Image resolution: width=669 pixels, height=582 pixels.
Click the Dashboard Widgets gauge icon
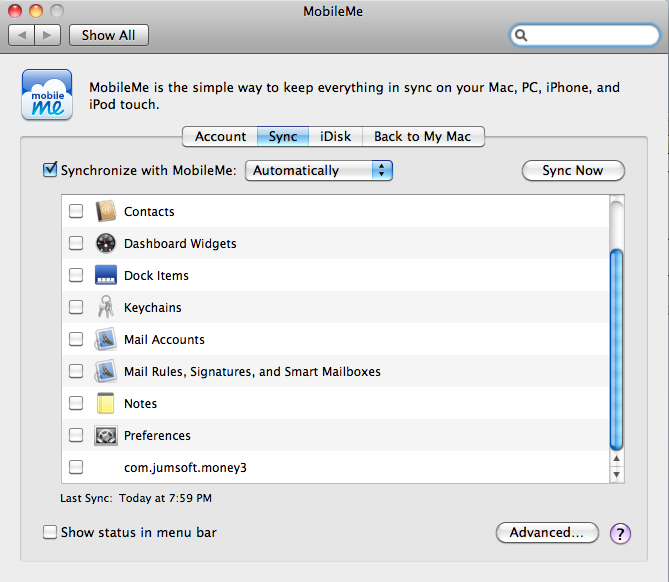[x=105, y=243]
